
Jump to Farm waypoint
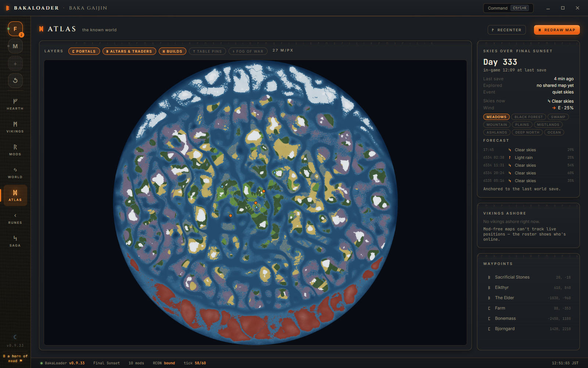(528, 308)
